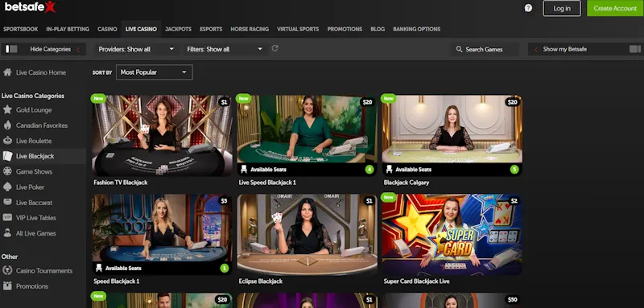Open Promotions in the top navigation
The width and height of the screenshot is (644, 308).
[x=345, y=29]
